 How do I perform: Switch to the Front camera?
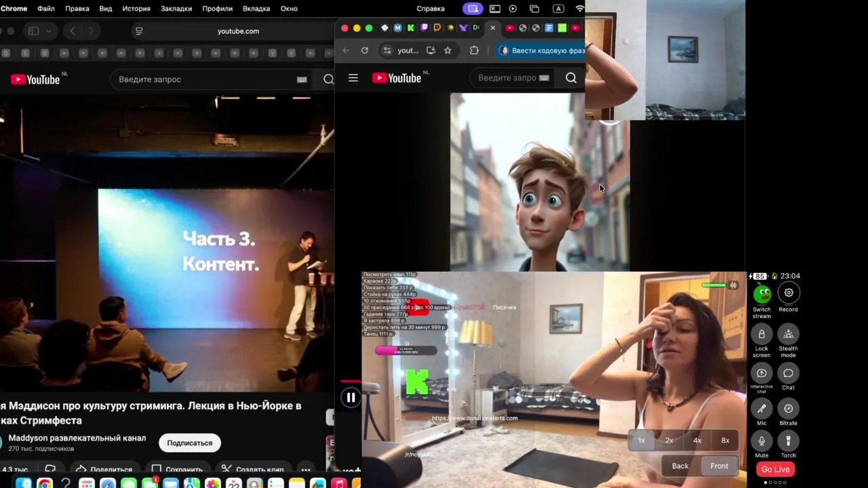719,466
